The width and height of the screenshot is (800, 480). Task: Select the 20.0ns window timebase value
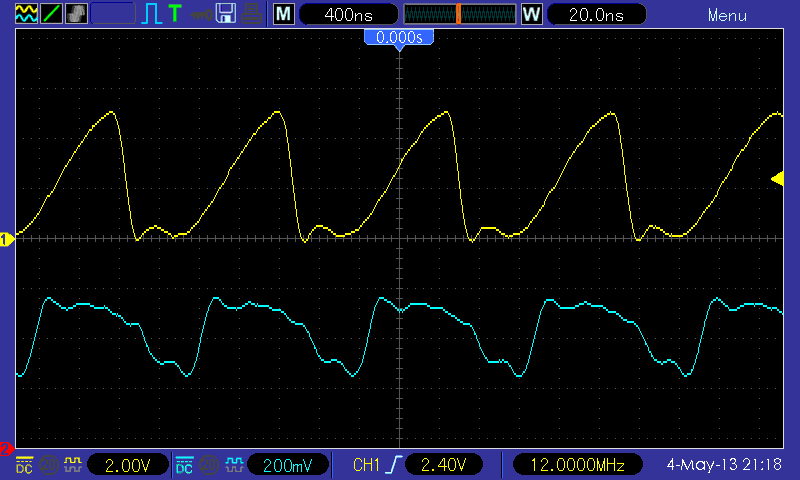pos(596,14)
